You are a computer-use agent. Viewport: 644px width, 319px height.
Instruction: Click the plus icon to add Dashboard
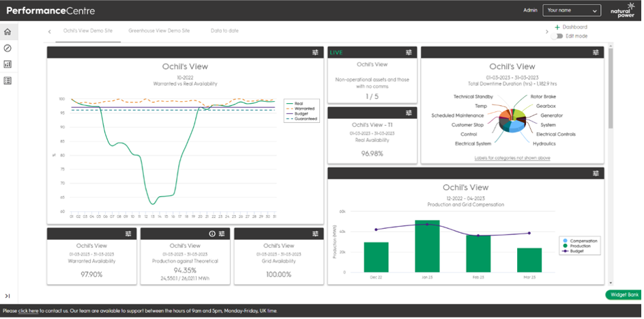[x=557, y=27]
